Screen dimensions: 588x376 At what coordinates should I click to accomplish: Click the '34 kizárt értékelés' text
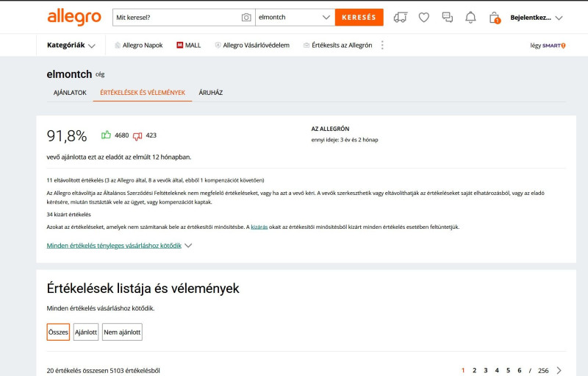(68, 215)
